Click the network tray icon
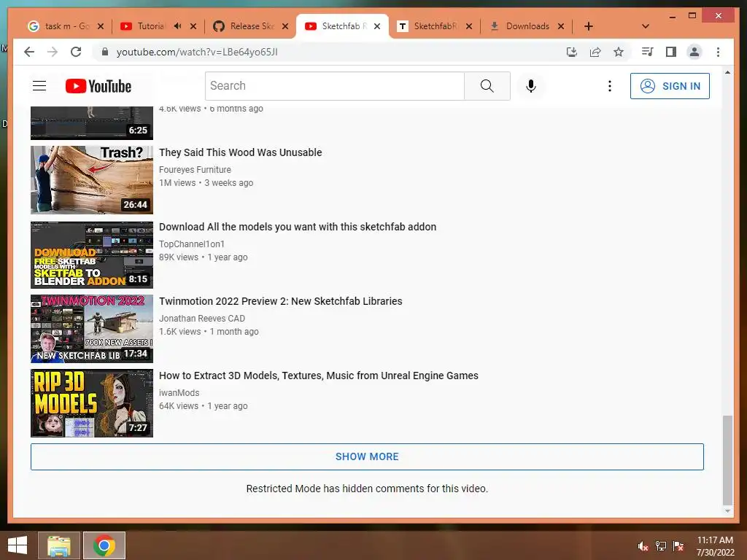Viewport: 747px width, 560px height. (661, 546)
